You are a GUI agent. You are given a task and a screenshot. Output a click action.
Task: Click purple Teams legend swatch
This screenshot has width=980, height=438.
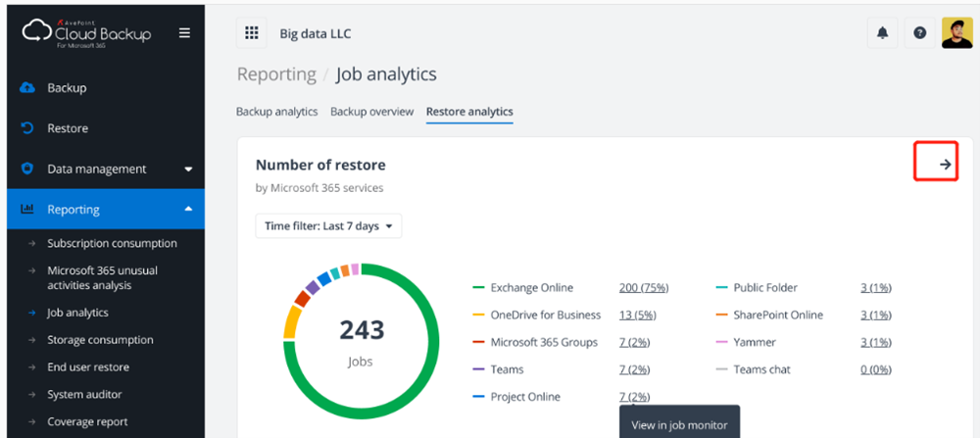(479, 369)
